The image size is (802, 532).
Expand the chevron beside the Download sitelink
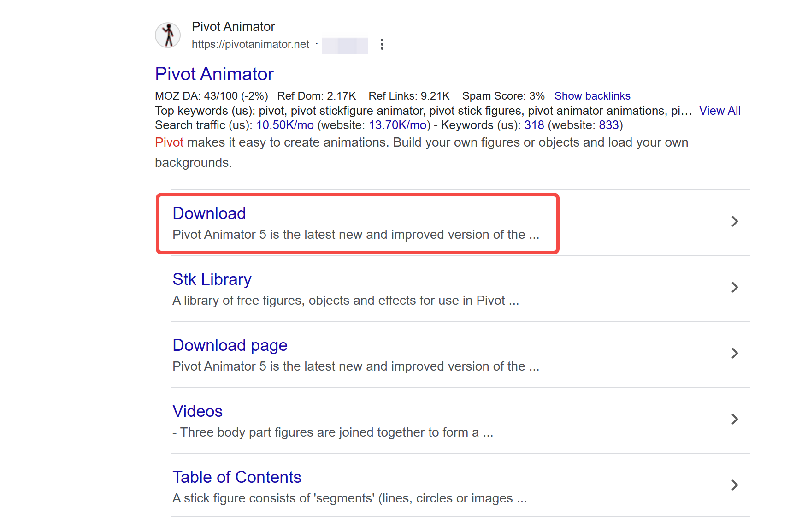point(735,222)
